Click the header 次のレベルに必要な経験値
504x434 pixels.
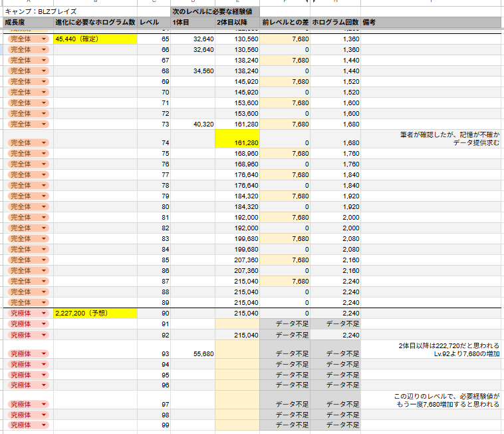(x=215, y=11)
